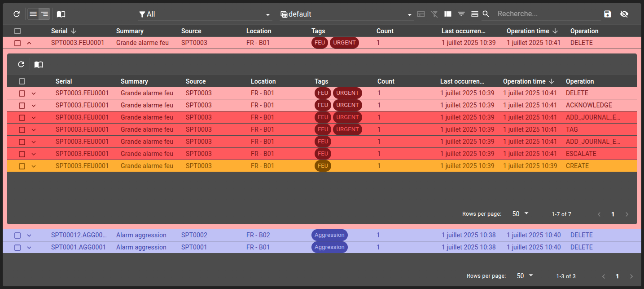Sort by main Count column header
The image size is (644, 289).
[x=385, y=31]
